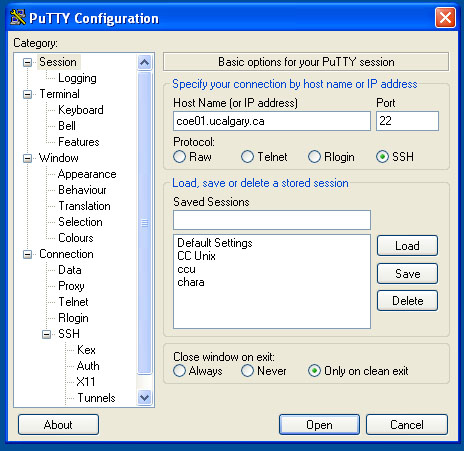Set close window on exit to Always
Viewport: 464px width, 451px height.
[x=180, y=371]
